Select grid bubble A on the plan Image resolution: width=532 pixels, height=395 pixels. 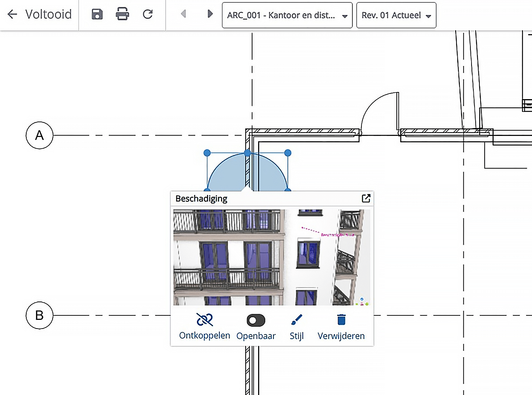(x=39, y=136)
